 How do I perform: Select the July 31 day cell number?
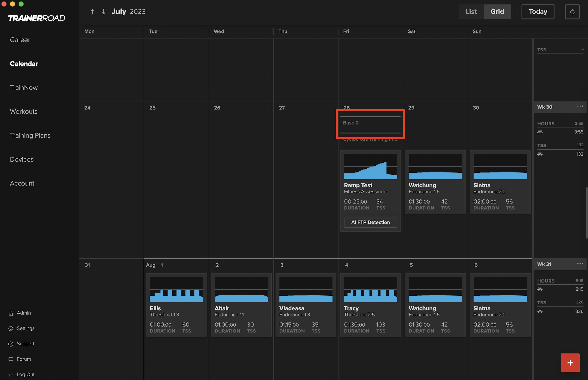pyautogui.click(x=87, y=265)
